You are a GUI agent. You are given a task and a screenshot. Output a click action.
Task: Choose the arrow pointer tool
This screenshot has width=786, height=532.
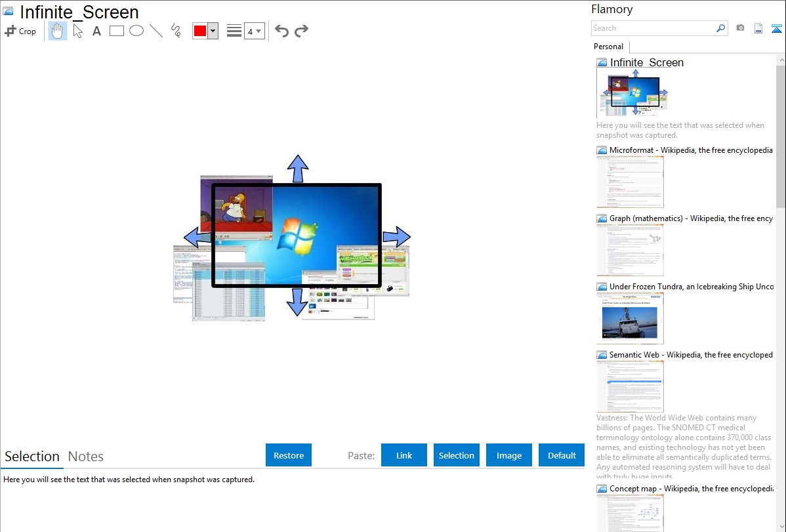tap(77, 31)
